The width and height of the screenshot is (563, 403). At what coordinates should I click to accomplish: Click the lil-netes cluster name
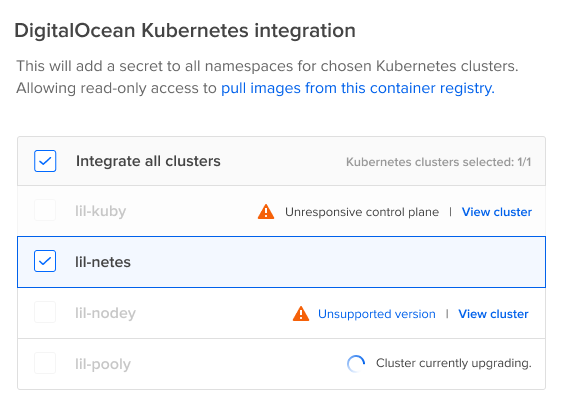coord(103,262)
